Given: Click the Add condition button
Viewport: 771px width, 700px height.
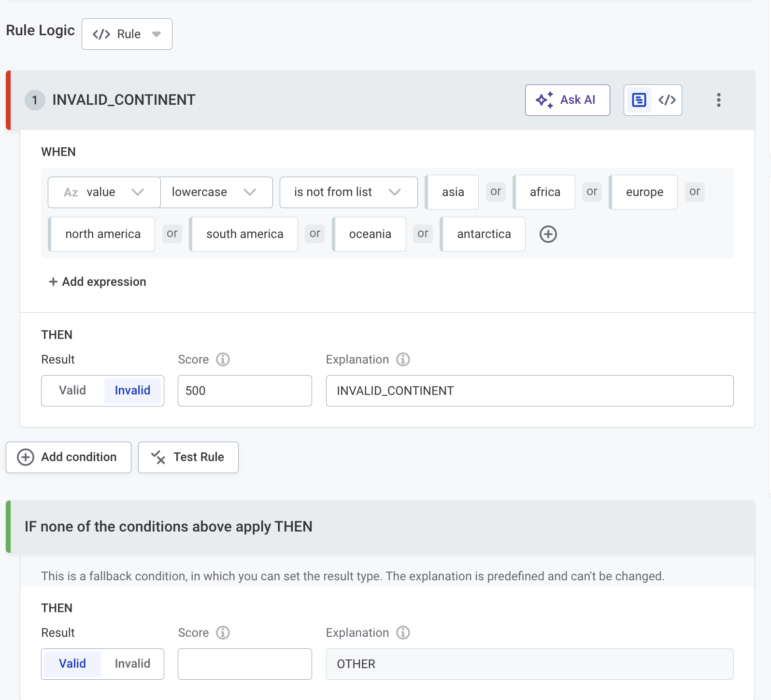Looking at the screenshot, I should (69, 457).
